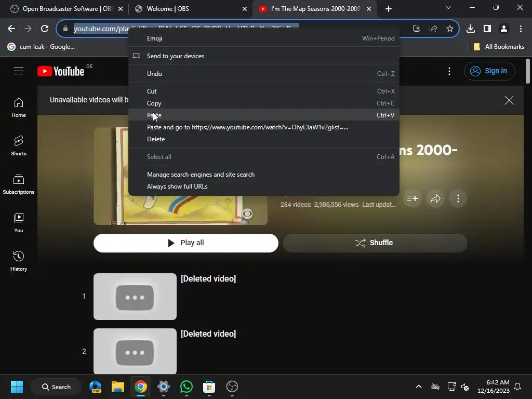The height and width of the screenshot is (399, 532).
Task: Share this page icon in address bar
Action: 433,29
